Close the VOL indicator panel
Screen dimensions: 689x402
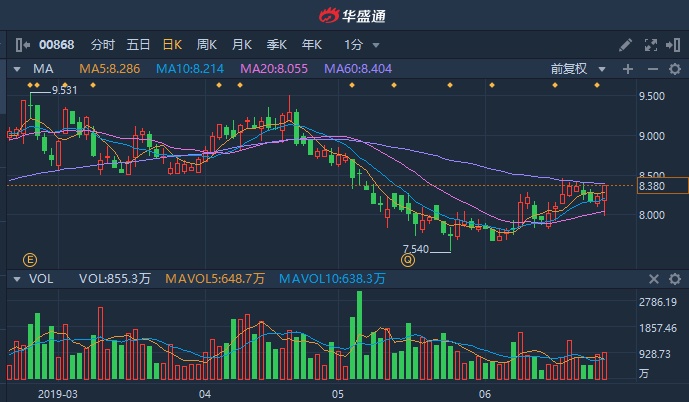(x=654, y=279)
